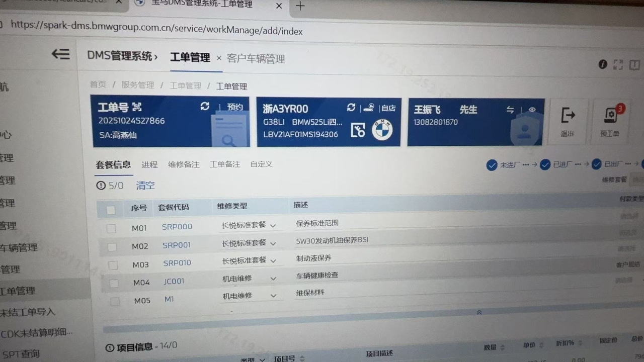Tick the checkbox for row M01
Viewport: 644px width, 362px height.
point(111,228)
